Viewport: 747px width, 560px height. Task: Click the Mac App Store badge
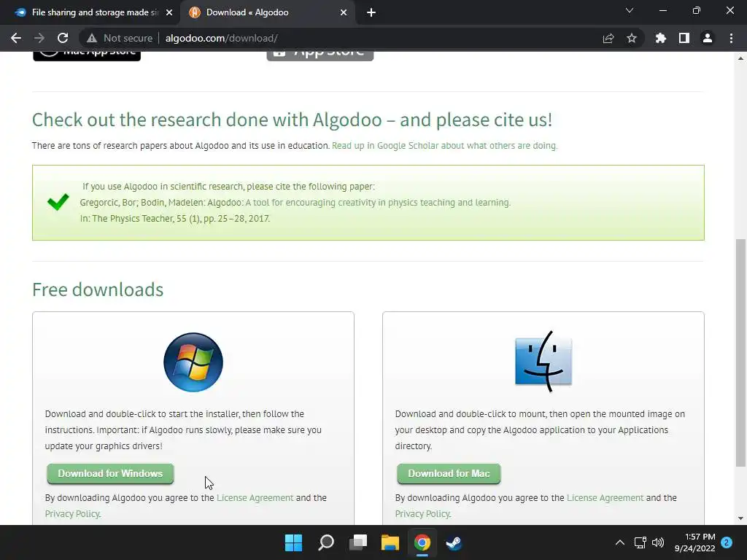[87, 56]
